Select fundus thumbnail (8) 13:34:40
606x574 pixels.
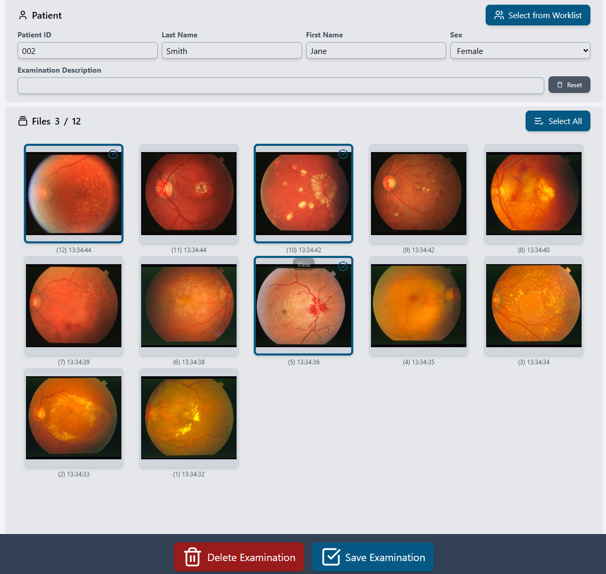(x=534, y=194)
